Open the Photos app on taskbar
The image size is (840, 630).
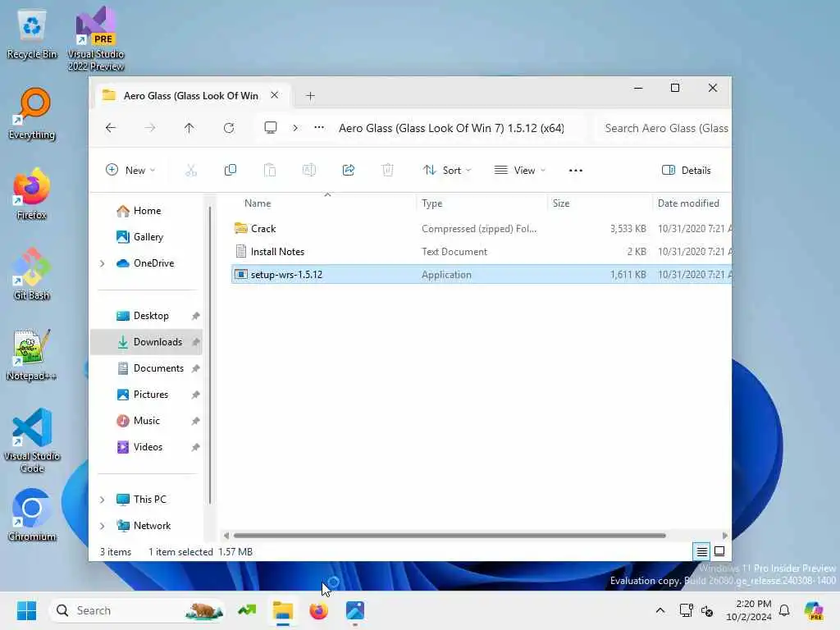click(355, 610)
